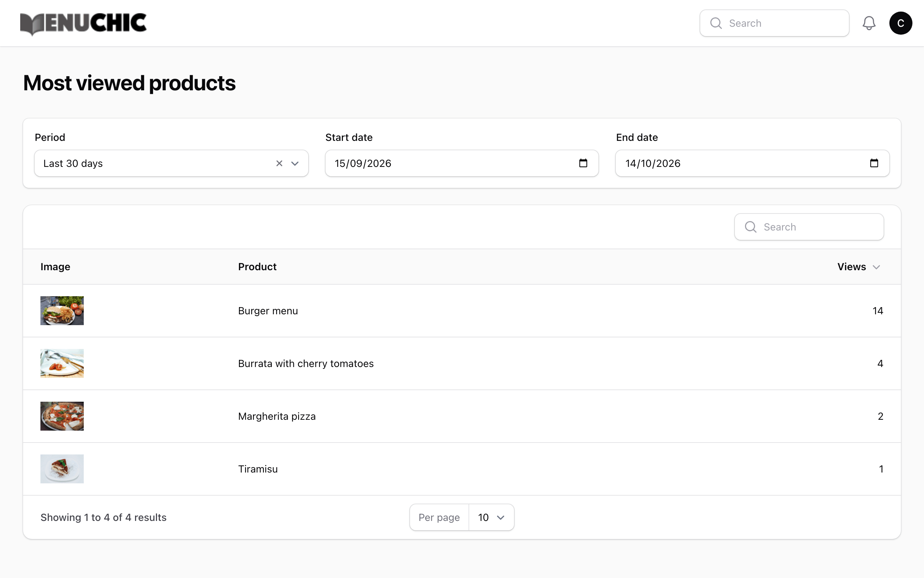
Task: Open the Per page dropdown showing 10
Action: click(491, 517)
